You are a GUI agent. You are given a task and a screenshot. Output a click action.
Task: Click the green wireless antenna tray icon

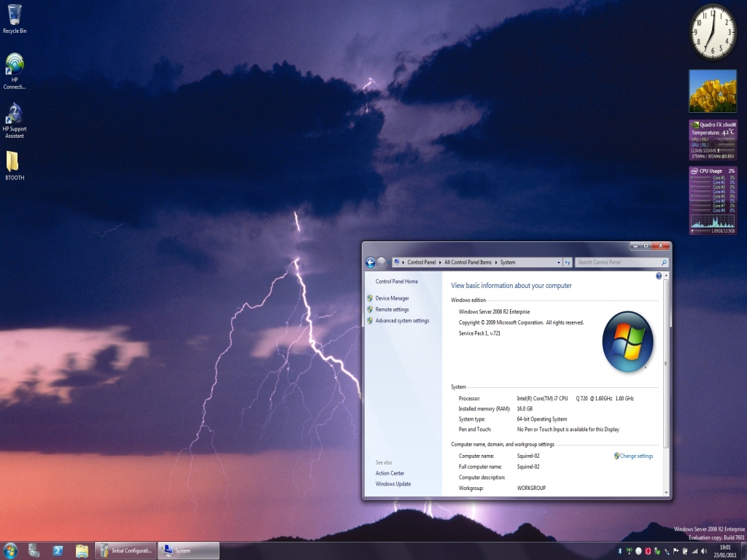630,551
